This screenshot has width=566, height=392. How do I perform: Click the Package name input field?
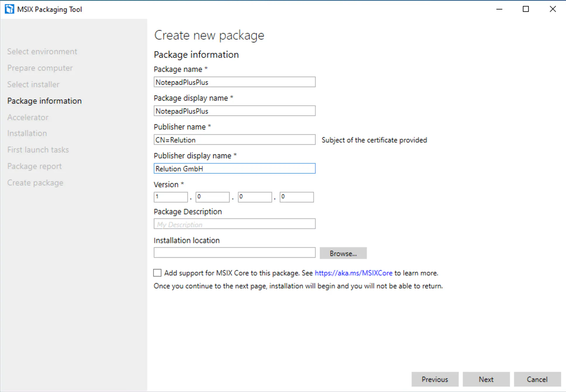234,82
